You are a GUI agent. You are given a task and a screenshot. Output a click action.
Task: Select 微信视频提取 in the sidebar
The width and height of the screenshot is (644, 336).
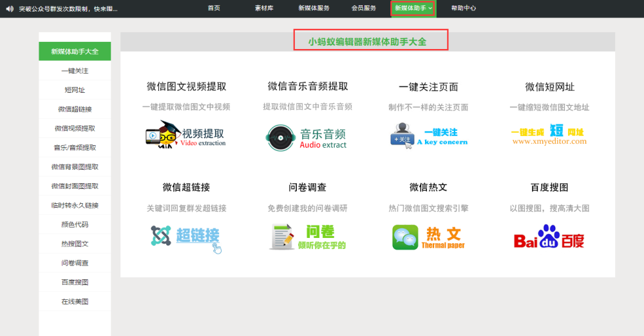coord(75,128)
